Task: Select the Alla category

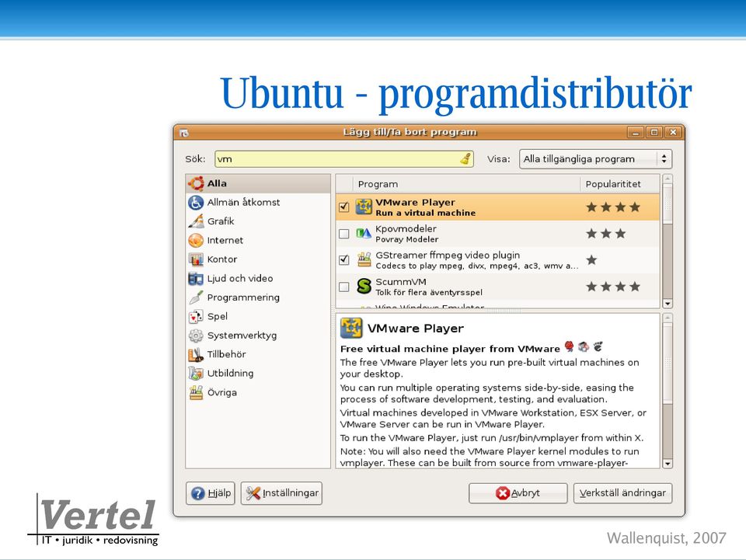Action: point(258,183)
